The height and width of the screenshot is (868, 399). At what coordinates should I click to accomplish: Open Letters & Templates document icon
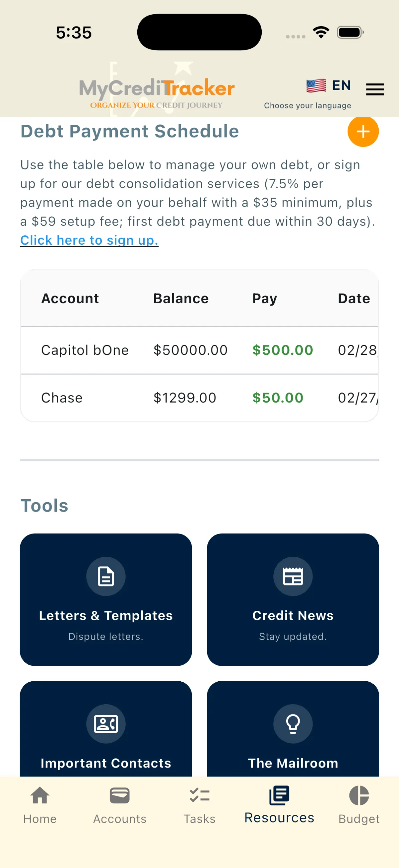(106, 576)
